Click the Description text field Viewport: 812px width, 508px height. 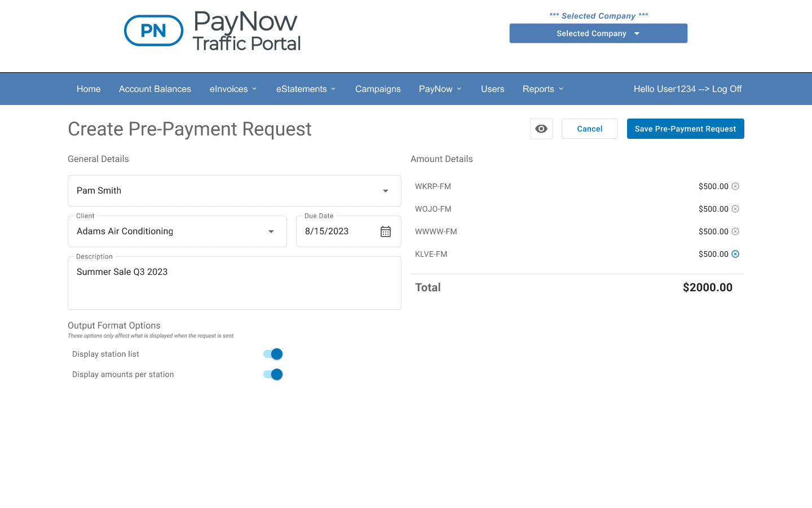pos(235,283)
